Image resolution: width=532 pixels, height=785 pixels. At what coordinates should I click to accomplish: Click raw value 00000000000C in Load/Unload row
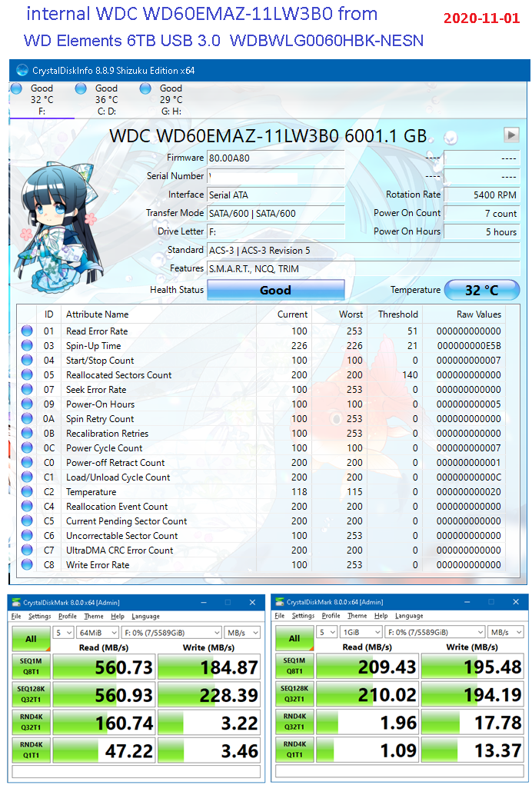[468, 477]
